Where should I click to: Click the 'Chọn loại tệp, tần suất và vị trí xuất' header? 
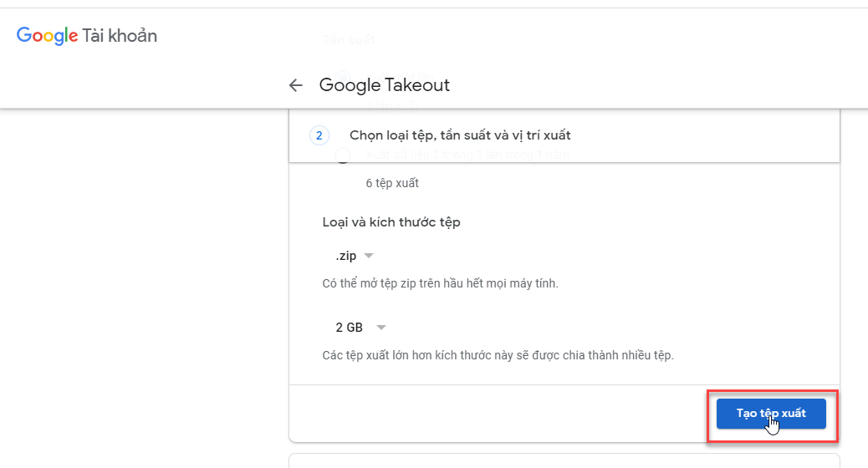pos(459,135)
